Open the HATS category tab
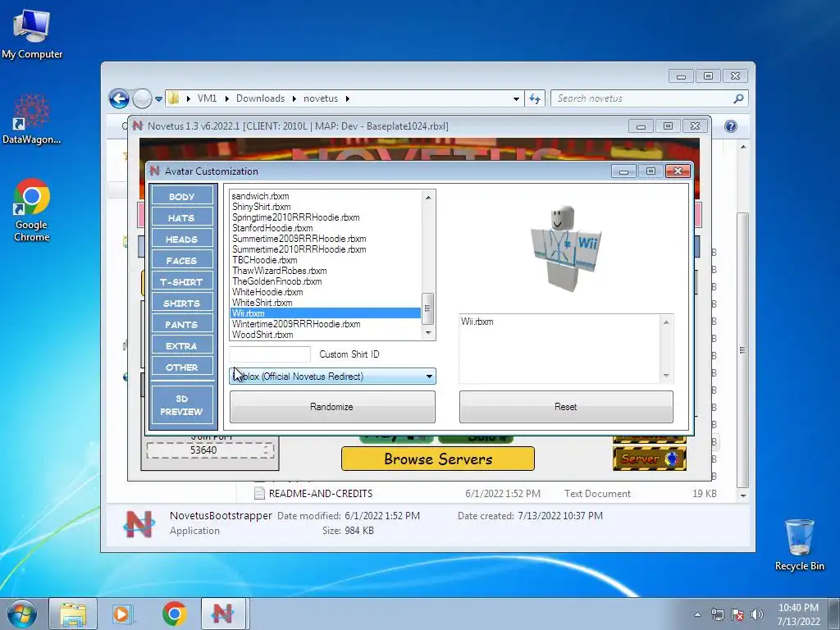The image size is (840, 630). [182, 218]
